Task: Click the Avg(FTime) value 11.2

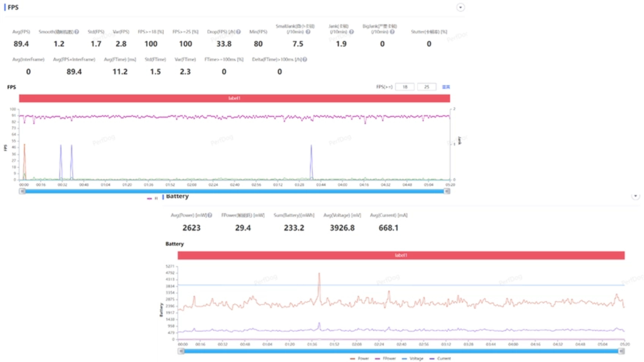Action: tap(120, 72)
